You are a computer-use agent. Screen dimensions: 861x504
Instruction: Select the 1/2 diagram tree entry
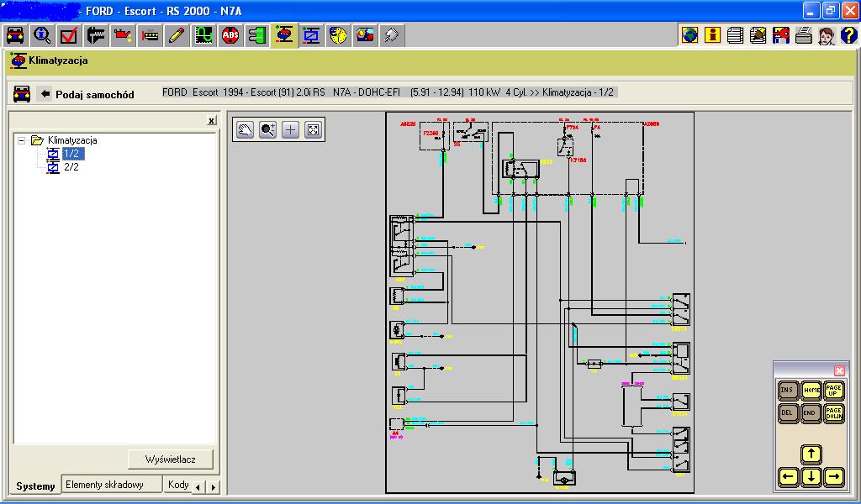(x=71, y=154)
